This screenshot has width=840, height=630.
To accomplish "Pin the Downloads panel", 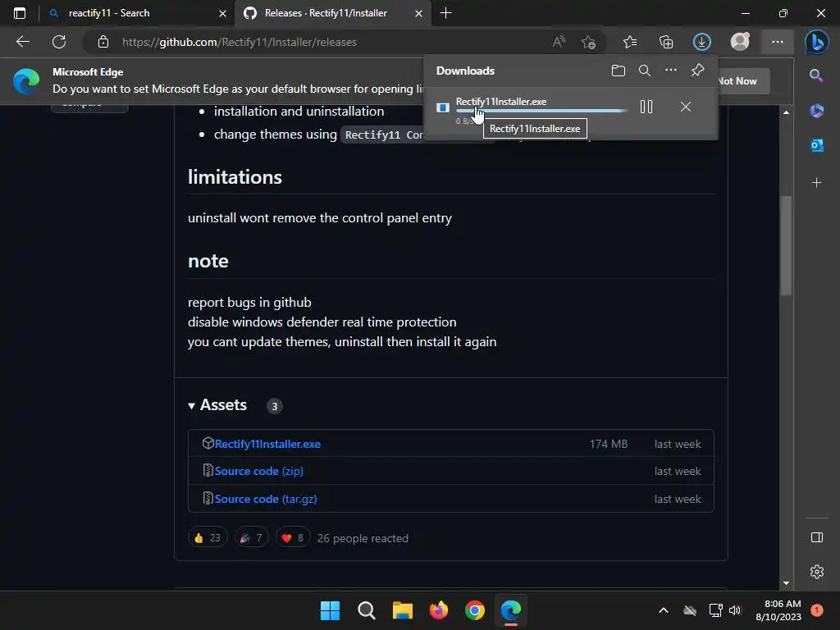I will [697, 71].
